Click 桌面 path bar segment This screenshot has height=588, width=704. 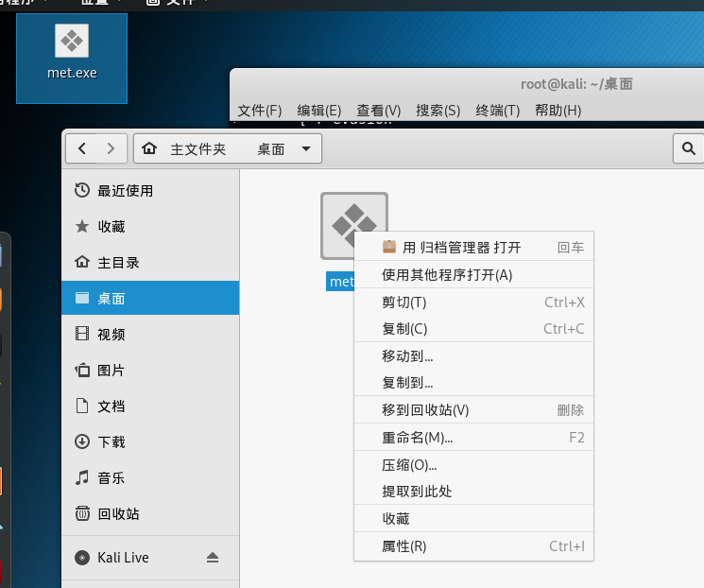coord(271,149)
